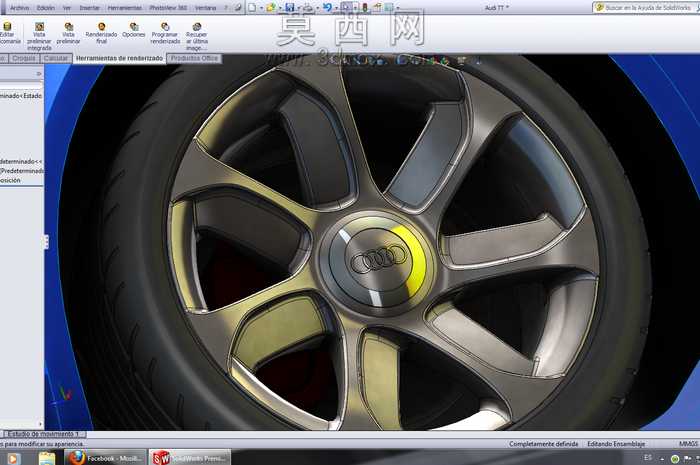
Task: Click the Audi rings logo on the wheel
Action: coord(379,259)
